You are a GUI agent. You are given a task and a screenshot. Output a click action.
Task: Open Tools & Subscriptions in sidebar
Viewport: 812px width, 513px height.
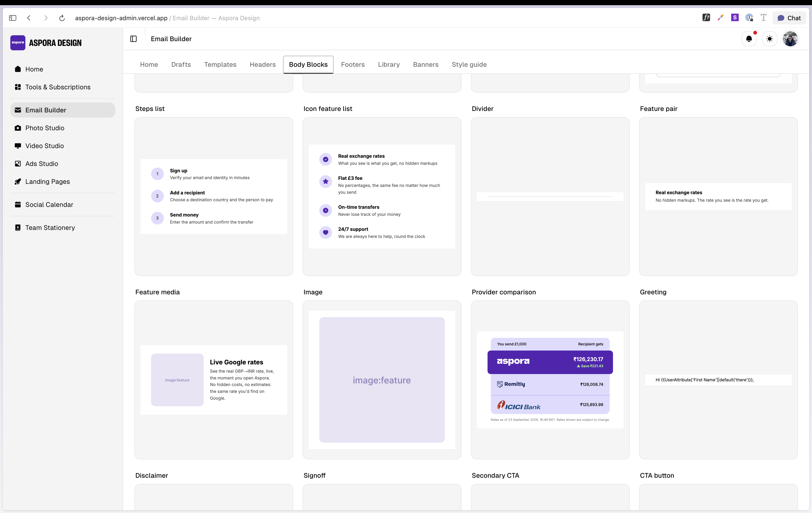pos(63,87)
